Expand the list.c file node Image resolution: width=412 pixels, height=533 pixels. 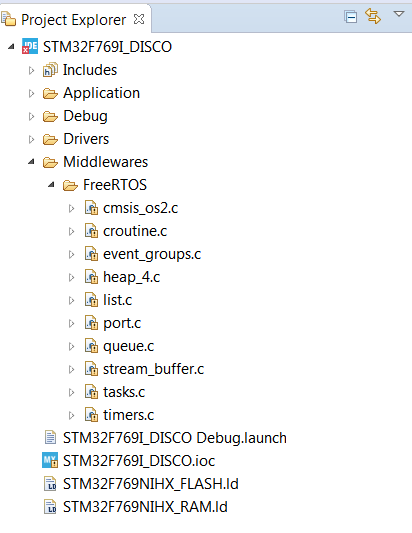click(71, 300)
